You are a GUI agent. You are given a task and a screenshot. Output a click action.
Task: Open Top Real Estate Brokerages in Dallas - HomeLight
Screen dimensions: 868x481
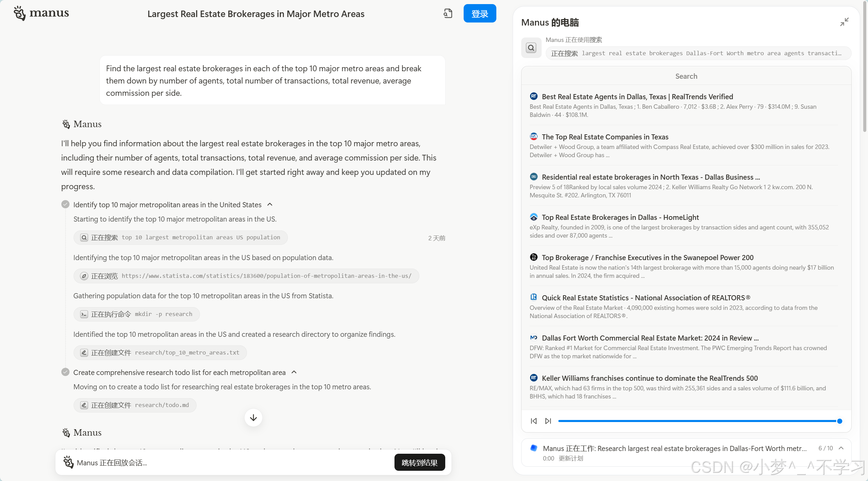click(620, 217)
